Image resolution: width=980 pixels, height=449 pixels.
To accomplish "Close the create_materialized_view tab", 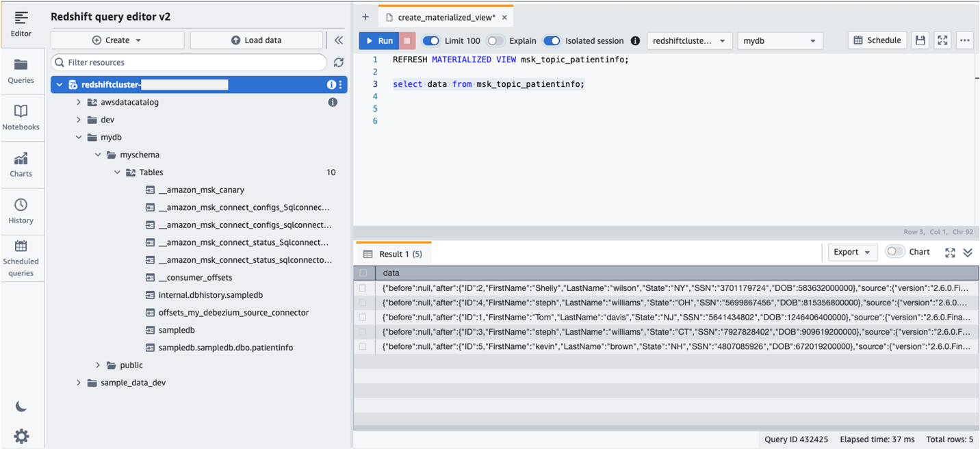I will coord(504,18).
